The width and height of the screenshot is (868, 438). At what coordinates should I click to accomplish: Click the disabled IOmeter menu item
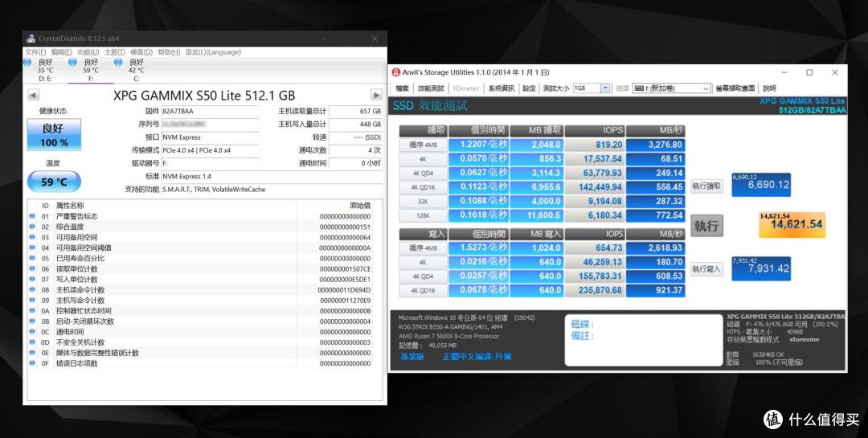(x=466, y=88)
